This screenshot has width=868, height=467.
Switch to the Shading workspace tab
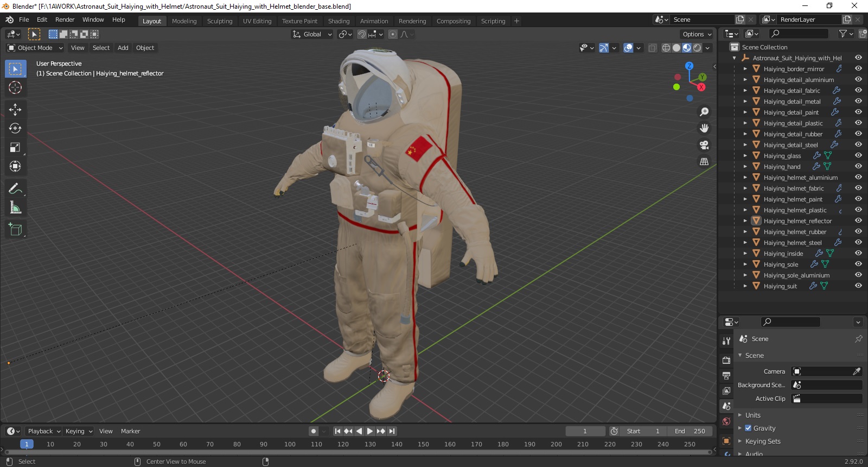[x=339, y=21]
